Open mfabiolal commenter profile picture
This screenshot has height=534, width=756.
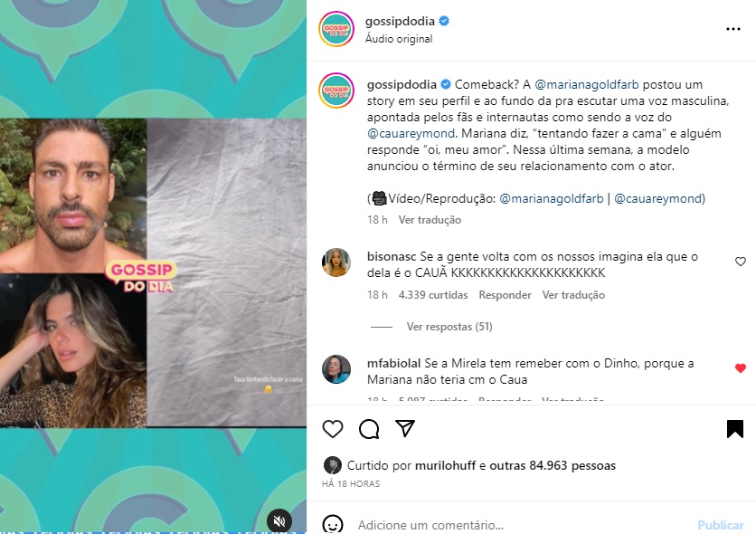pos(336,369)
